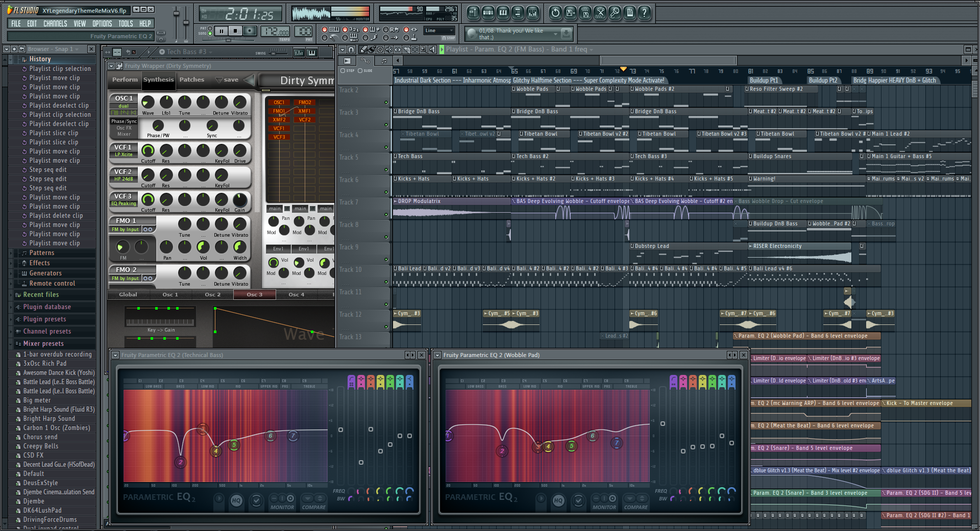
Task: Click the help question mark icon
Action: tap(645, 13)
